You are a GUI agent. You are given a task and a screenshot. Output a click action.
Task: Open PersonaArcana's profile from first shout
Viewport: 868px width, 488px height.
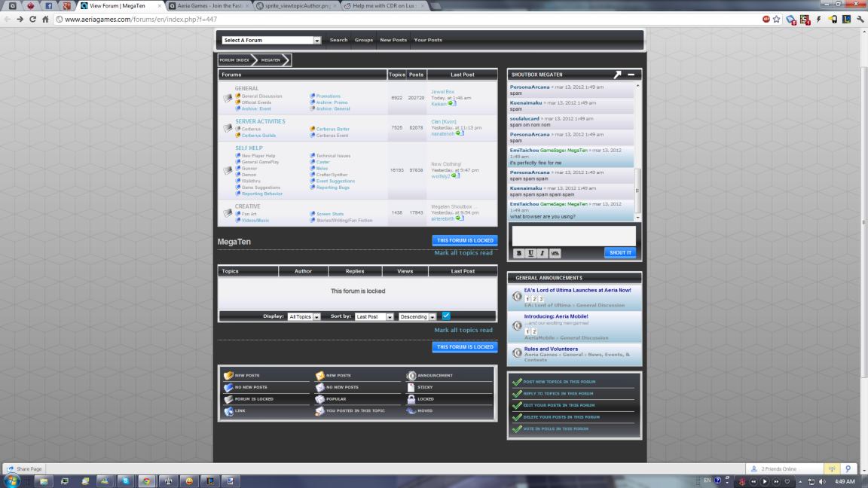coord(530,87)
